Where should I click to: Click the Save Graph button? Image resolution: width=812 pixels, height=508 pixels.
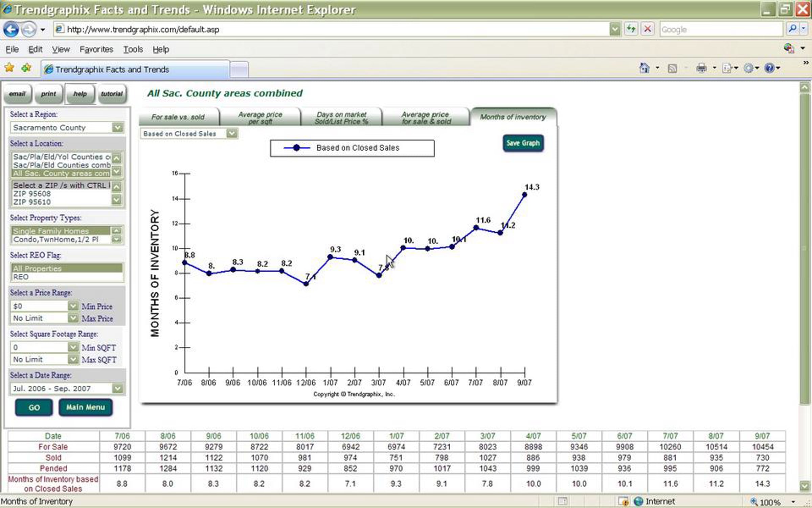tap(523, 143)
